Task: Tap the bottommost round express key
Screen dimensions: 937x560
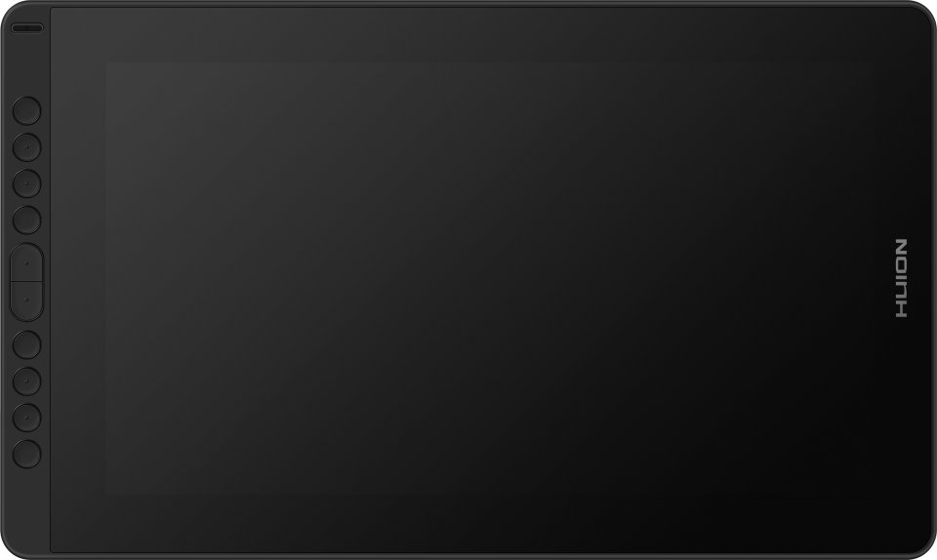Action: click(x=27, y=455)
